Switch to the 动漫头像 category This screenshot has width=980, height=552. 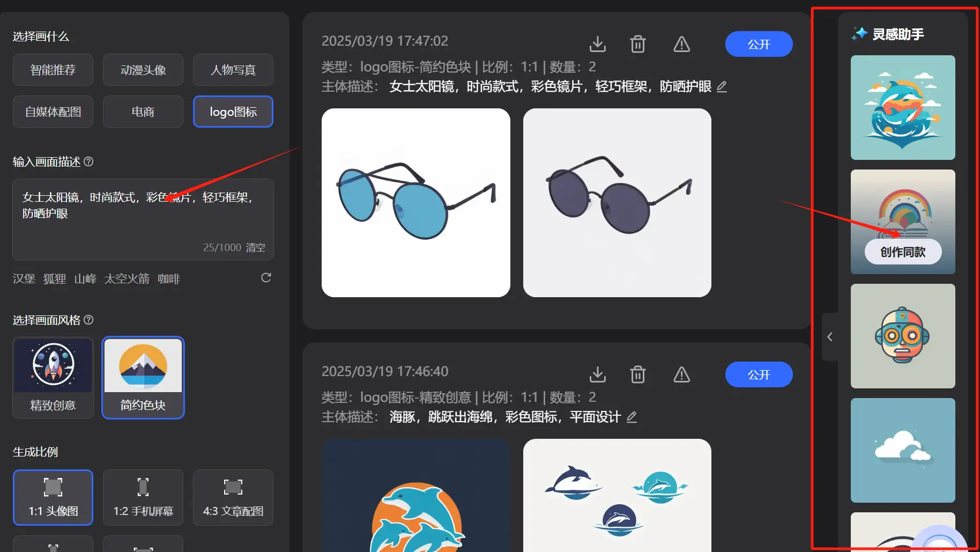143,69
